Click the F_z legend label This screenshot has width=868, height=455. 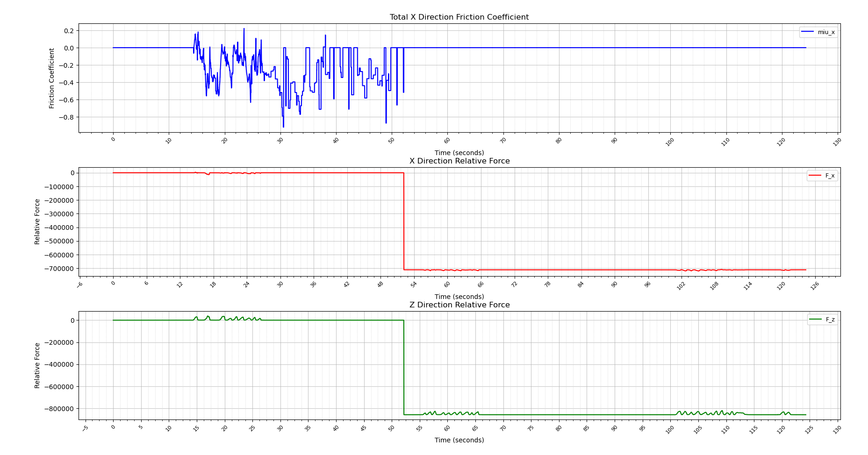pos(830,320)
